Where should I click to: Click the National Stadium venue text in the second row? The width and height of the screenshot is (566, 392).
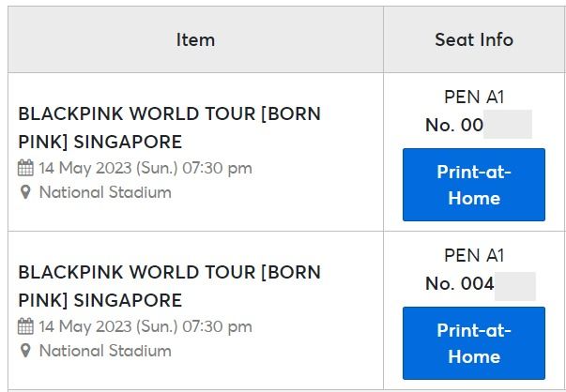tap(105, 352)
